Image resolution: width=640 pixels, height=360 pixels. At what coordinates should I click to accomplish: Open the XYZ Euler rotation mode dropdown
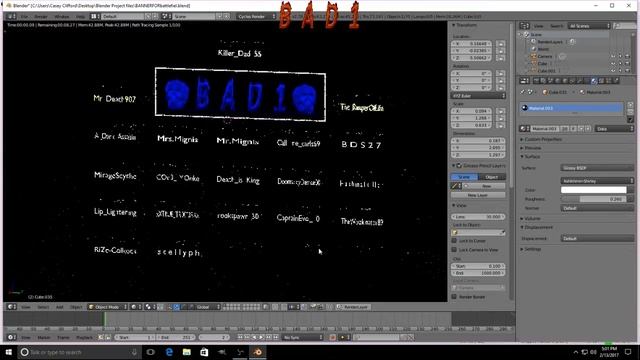pos(478,96)
